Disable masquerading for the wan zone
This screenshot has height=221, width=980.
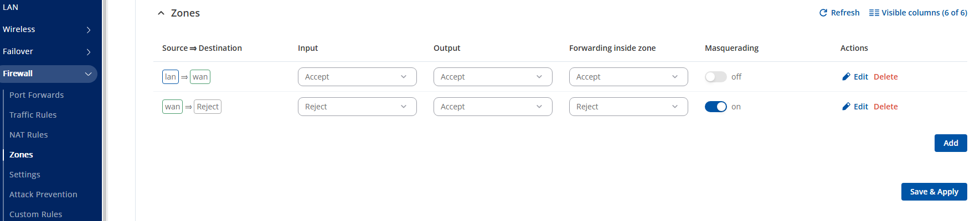pos(715,107)
